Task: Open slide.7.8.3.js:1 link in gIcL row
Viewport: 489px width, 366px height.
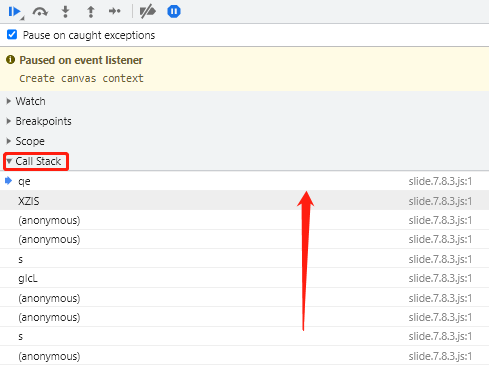Action: 440,278
